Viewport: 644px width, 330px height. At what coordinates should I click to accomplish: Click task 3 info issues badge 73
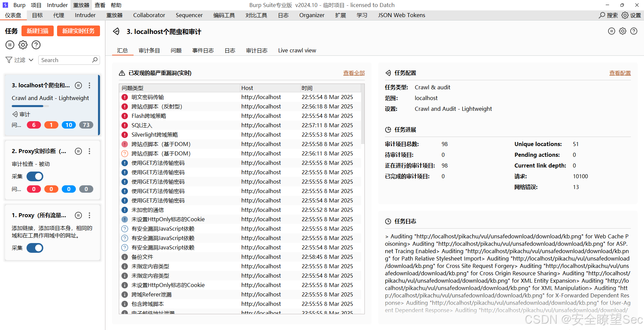coord(86,125)
